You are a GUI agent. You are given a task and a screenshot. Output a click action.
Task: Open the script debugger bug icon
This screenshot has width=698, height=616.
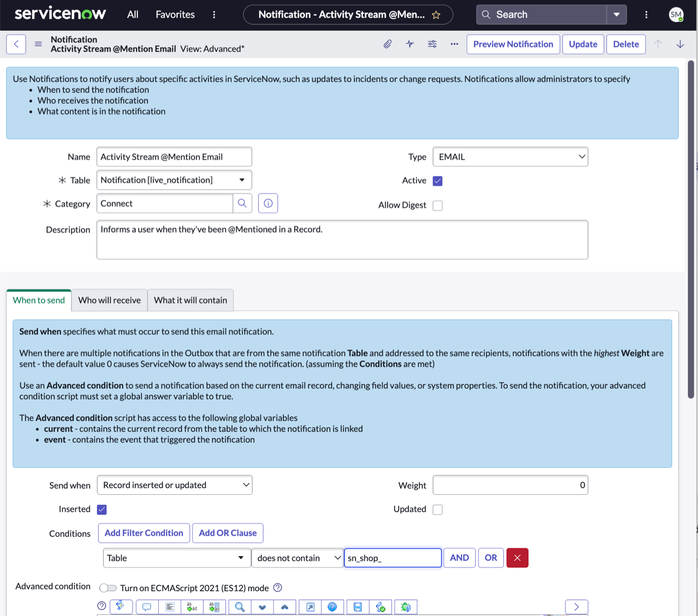pos(406,607)
